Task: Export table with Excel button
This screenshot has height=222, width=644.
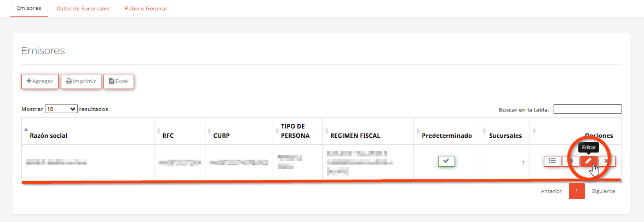Action: point(119,81)
